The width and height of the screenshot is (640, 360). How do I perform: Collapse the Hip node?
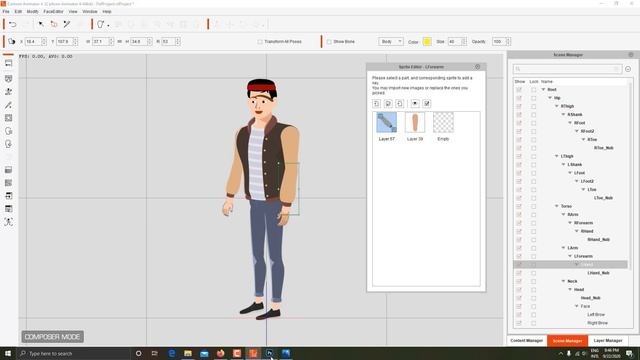(x=550, y=98)
